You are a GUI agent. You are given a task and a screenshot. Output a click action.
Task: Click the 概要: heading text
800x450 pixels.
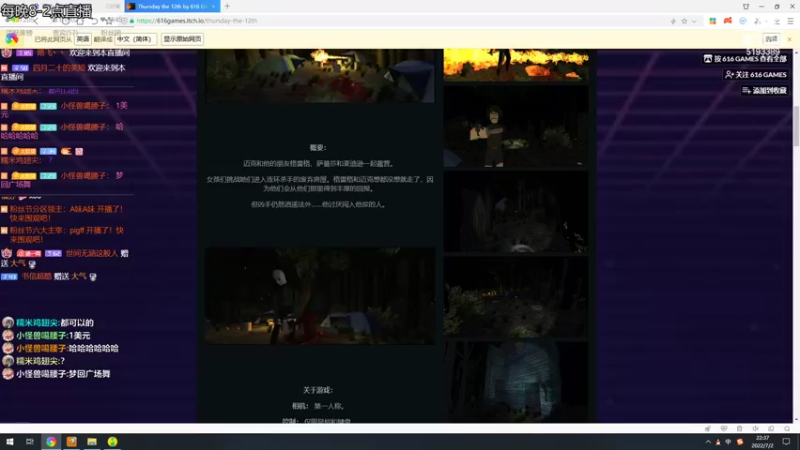point(317,147)
